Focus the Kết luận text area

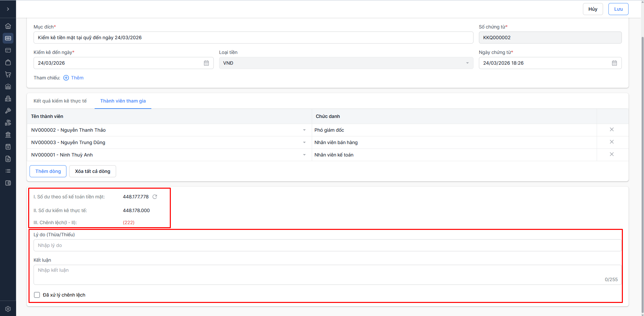[x=327, y=275]
